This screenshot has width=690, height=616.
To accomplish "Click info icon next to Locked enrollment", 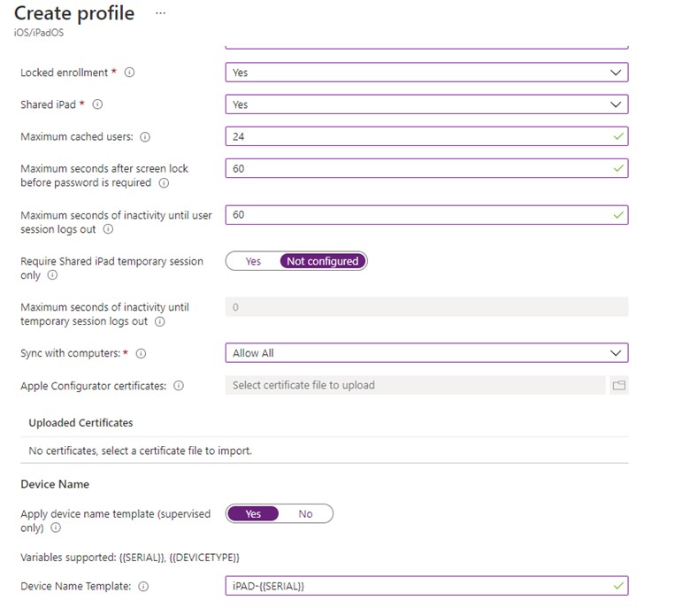I will pyautogui.click(x=129, y=73).
